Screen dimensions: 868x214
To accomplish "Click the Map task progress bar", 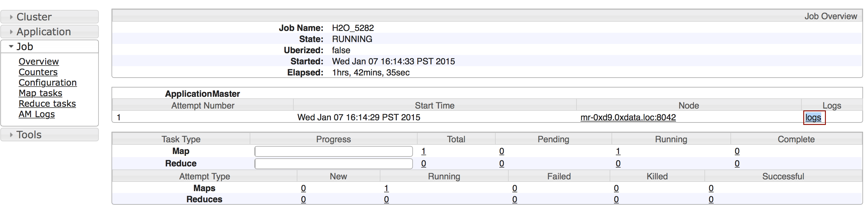I will (x=333, y=152).
